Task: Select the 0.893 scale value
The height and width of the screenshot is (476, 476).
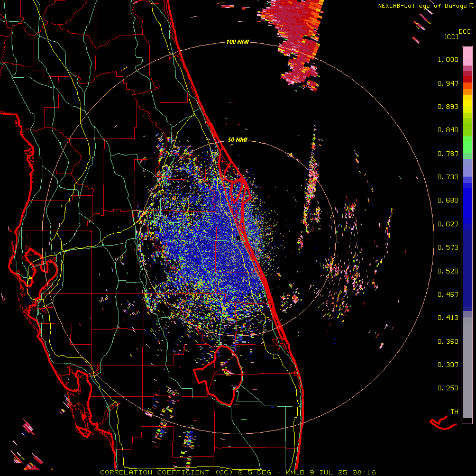Action: [x=448, y=106]
